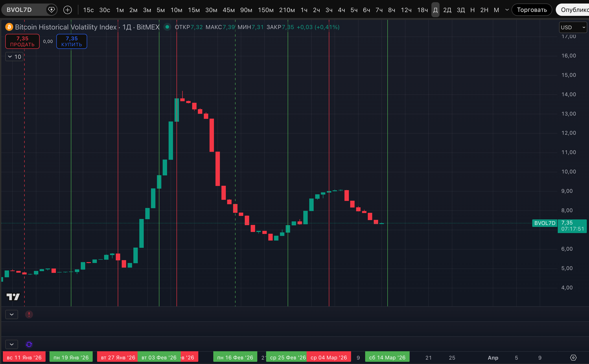Viewport: 589px width, 364px height.
Task: Click green market status dot indicator
Action: point(167,27)
